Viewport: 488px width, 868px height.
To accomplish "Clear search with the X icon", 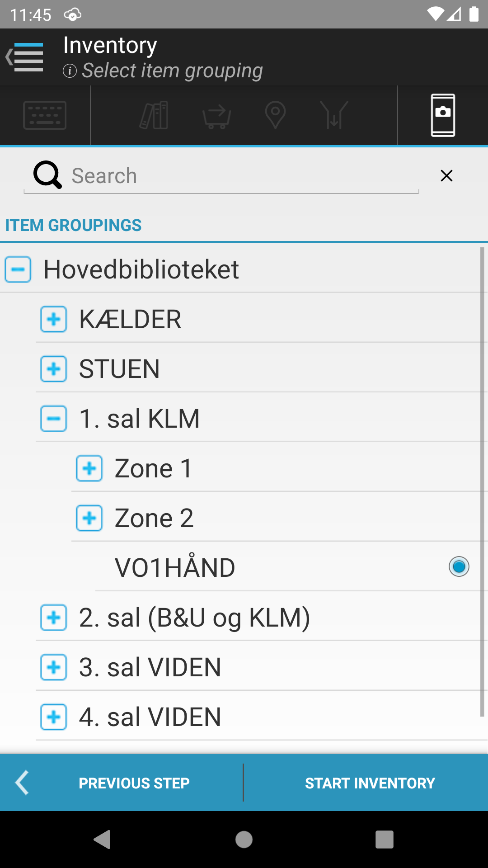I will pyautogui.click(x=446, y=176).
